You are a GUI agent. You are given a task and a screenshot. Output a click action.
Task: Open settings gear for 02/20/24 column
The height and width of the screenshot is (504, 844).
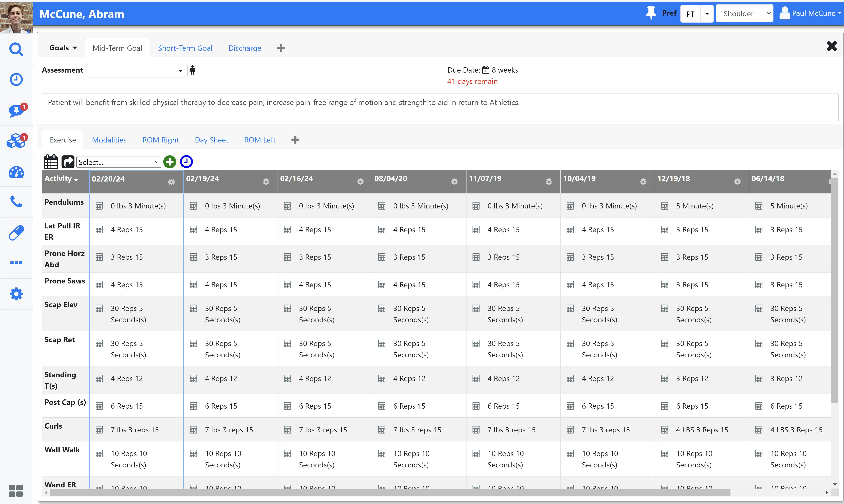click(x=172, y=182)
